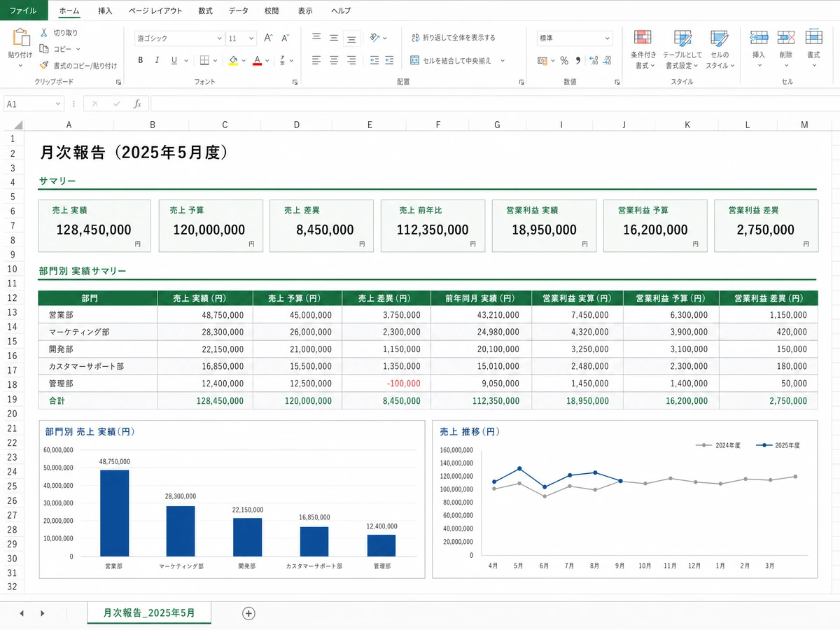Open the Name Box dropdown beside A1
The width and height of the screenshot is (840, 630).
point(57,104)
